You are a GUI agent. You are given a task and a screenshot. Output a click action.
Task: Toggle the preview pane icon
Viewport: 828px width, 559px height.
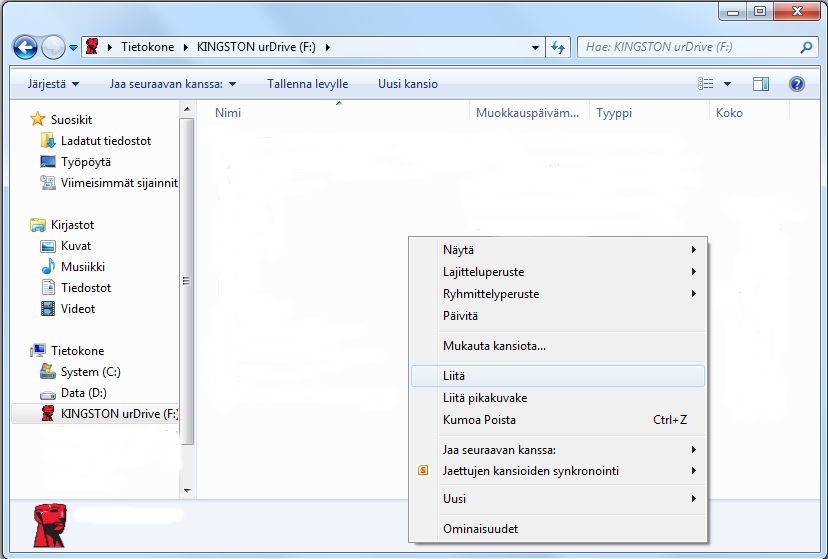pyautogui.click(x=760, y=84)
